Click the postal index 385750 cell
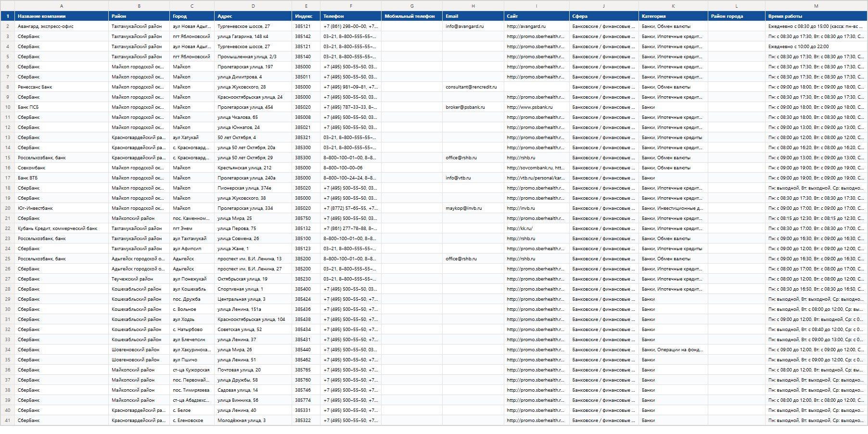Image resolution: width=868 pixels, height=434 pixels. pyautogui.click(x=306, y=218)
